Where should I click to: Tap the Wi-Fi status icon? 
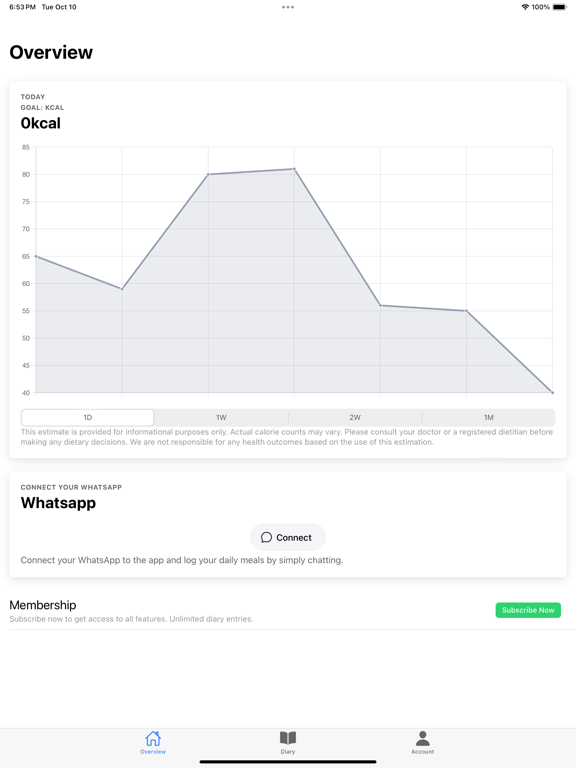point(525,7)
